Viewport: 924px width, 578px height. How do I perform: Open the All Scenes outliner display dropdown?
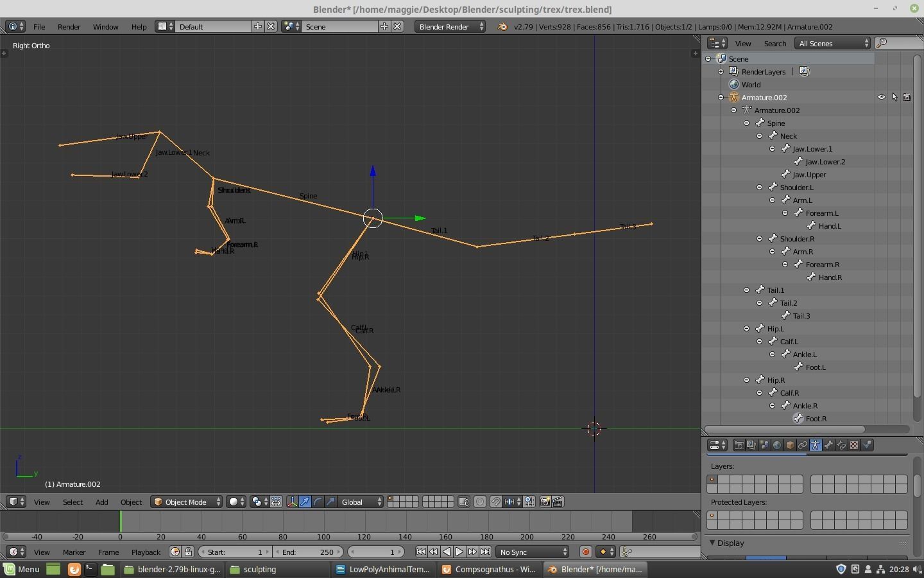pos(832,43)
